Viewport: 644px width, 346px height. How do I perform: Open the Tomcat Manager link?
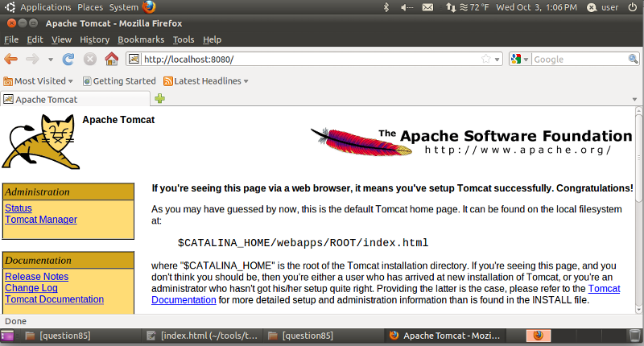coord(41,220)
